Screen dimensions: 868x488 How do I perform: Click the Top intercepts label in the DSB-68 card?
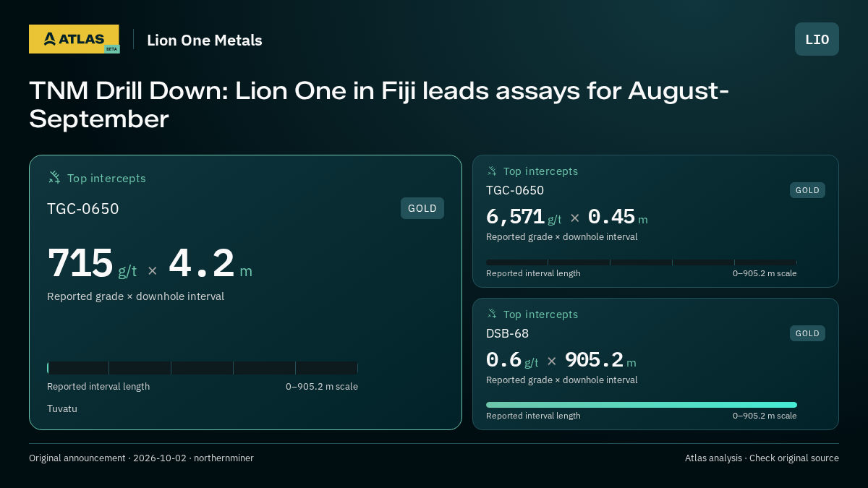pos(540,314)
